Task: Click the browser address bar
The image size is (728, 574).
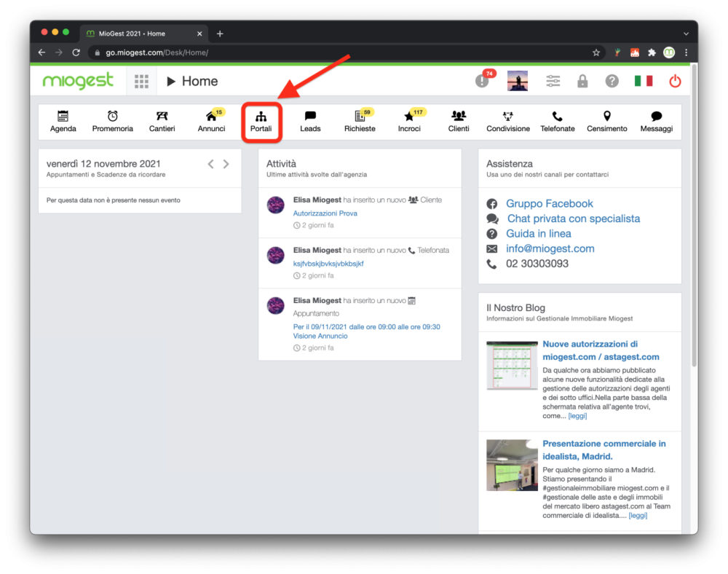Action: coord(346,52)
